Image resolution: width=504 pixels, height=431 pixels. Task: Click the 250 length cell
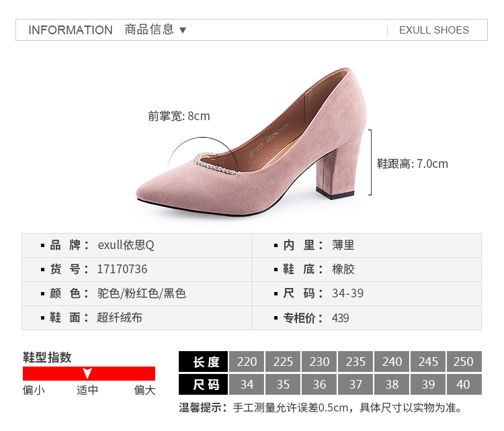[464, 361]
